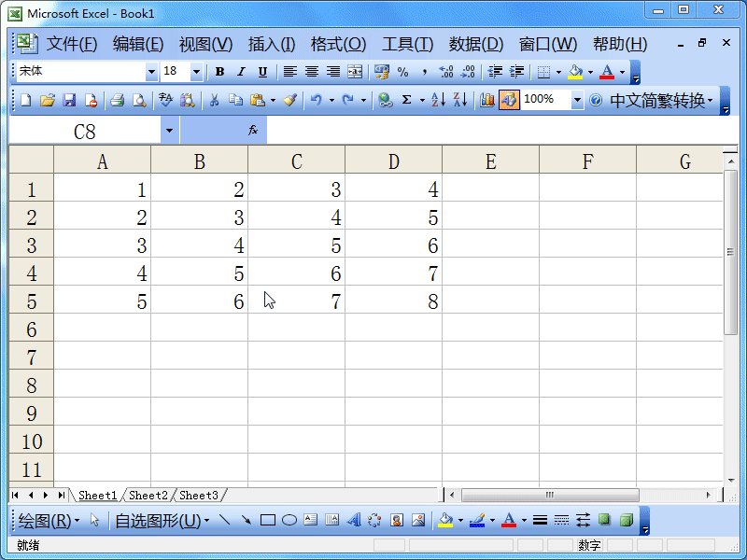Activate Format Painter brush
This screenshot has height=560, width=747.
coord(289,101)
